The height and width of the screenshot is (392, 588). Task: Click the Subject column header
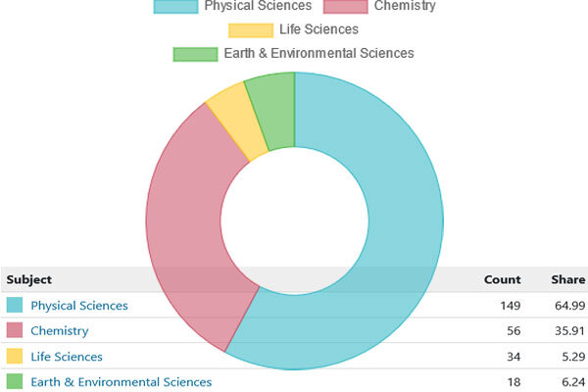(28, 279)
